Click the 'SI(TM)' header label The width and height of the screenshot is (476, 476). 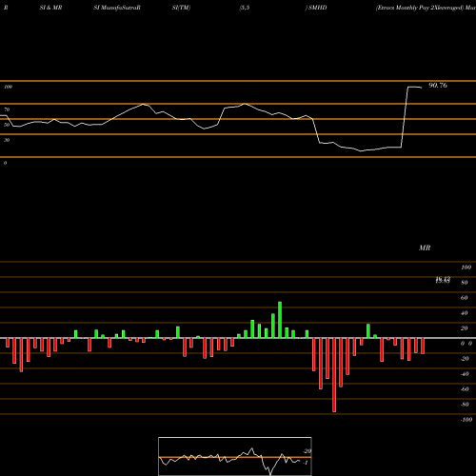[x=181, y=8]
